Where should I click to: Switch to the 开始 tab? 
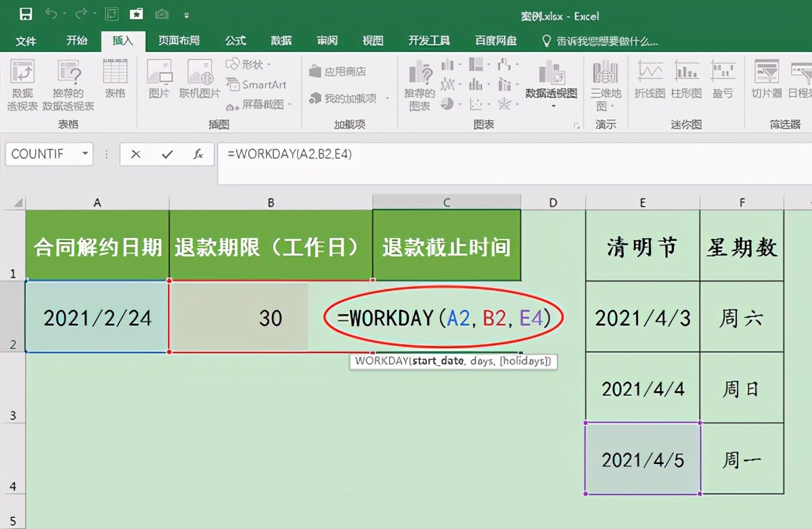tap(76, 41)
